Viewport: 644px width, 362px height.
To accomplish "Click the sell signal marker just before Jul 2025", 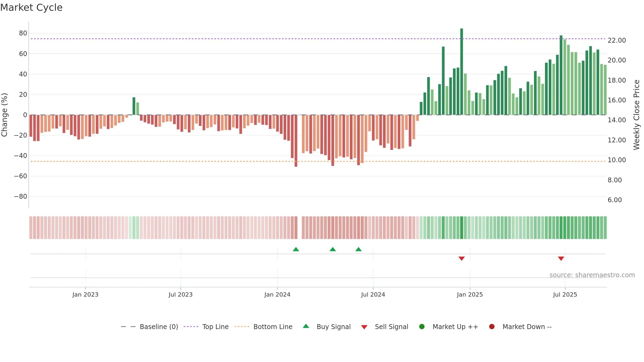I will 561,258.
